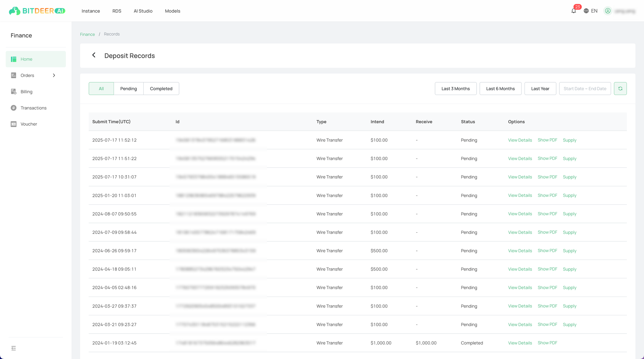Go back using the left arrow icon
The width and height of the screenshot is (644, 359).
pos(94,55)
